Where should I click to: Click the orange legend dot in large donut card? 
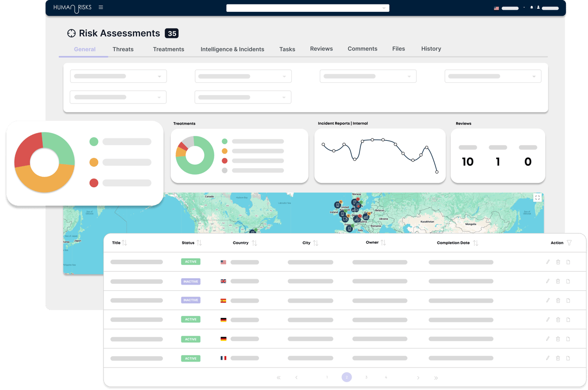(94, 162)
